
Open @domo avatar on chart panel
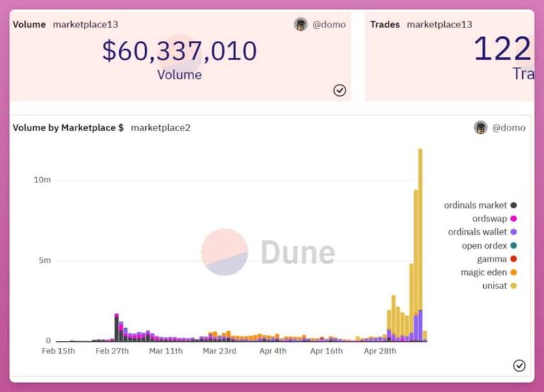click(481, 127)
